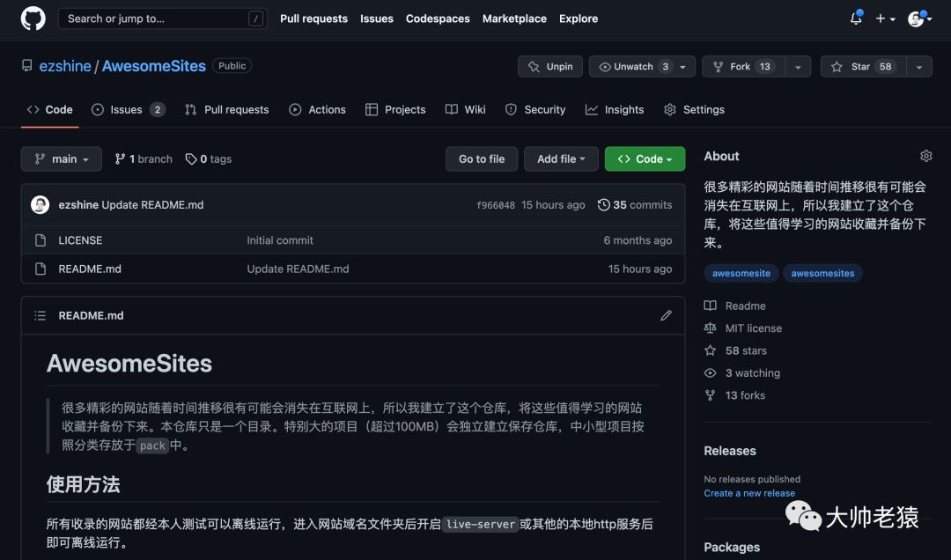Open Explore in top navigation
Image resolution: width=951 pixels, height=560 pixels.
pyautogui.click(x=578, y=18)
